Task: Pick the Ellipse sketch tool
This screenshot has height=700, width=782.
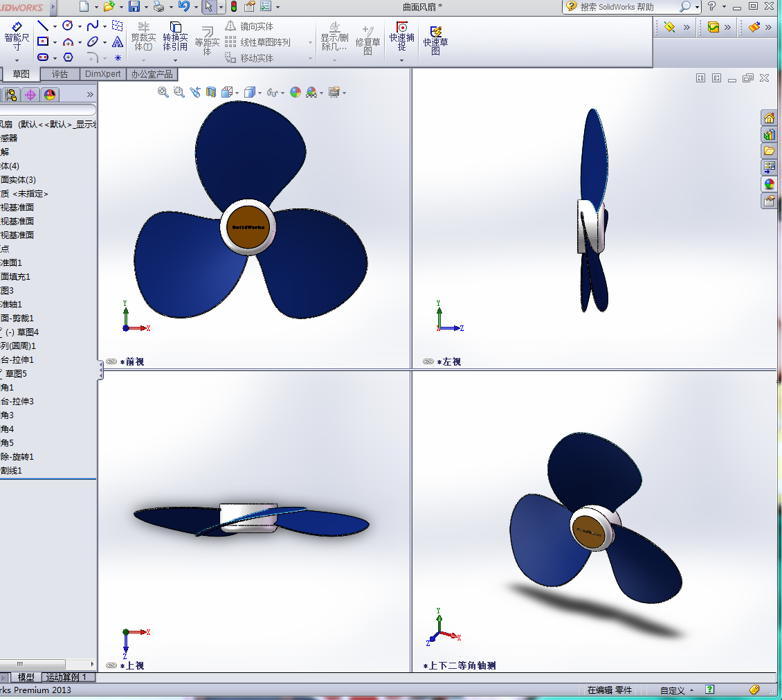Action: coord(92,42)
